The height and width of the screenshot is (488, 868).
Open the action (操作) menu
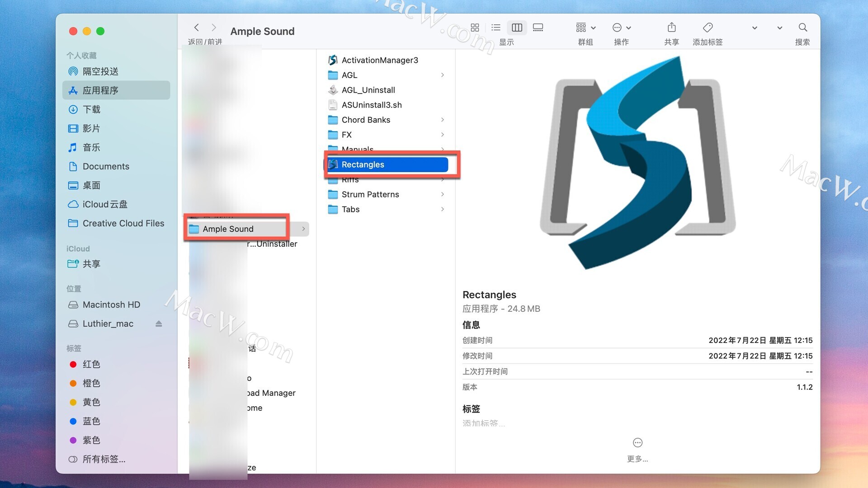[x=622, y=28]
